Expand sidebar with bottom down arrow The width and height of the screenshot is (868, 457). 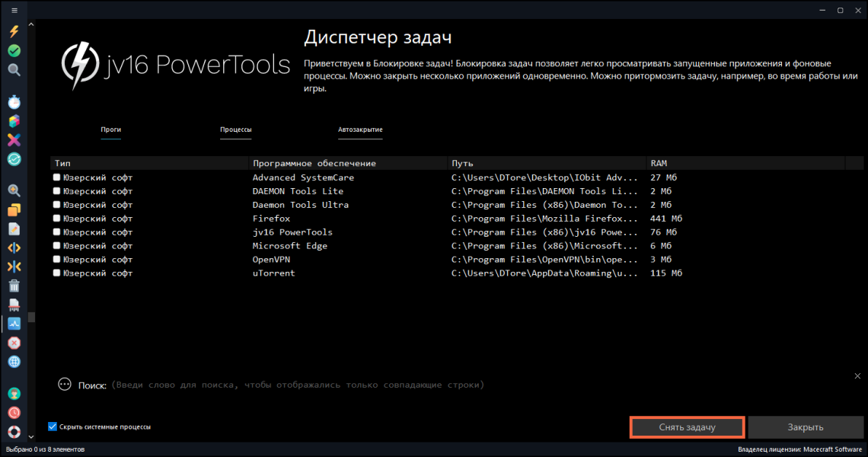[x=31, y=436]
